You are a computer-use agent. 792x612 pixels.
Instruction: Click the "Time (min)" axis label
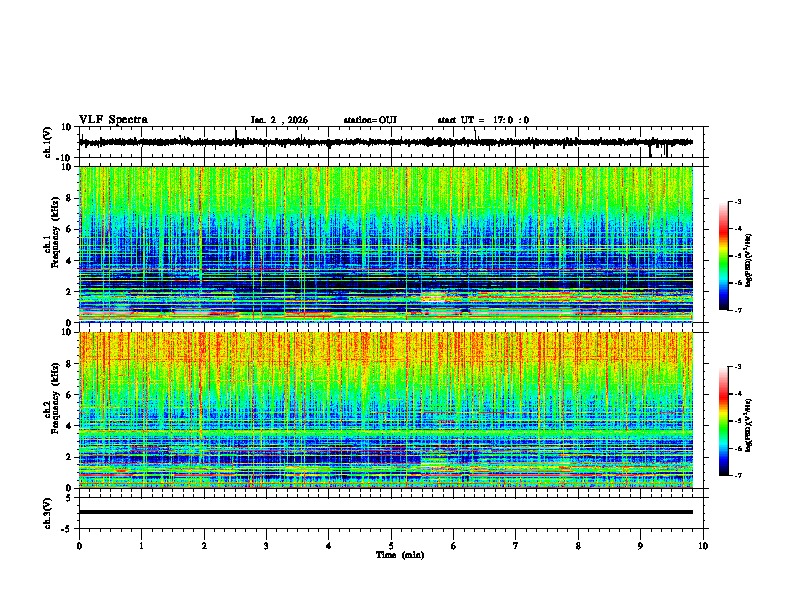[x=400, y=555]
